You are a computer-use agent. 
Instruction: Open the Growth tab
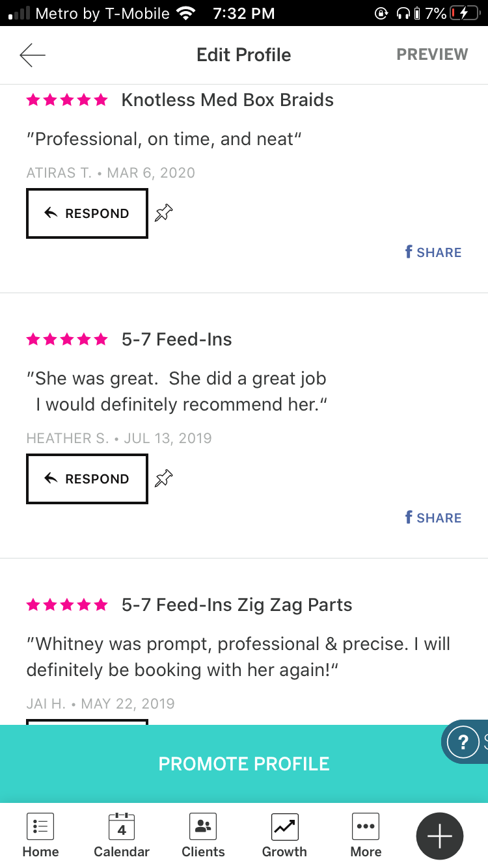pos(284,836)
